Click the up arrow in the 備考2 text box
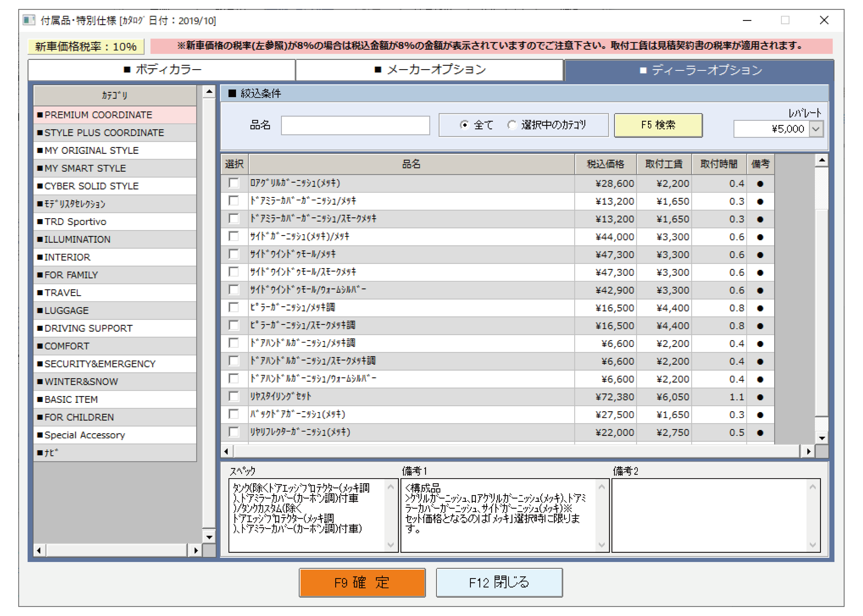This screenshot has width=863, height=616. pos(813,487)
